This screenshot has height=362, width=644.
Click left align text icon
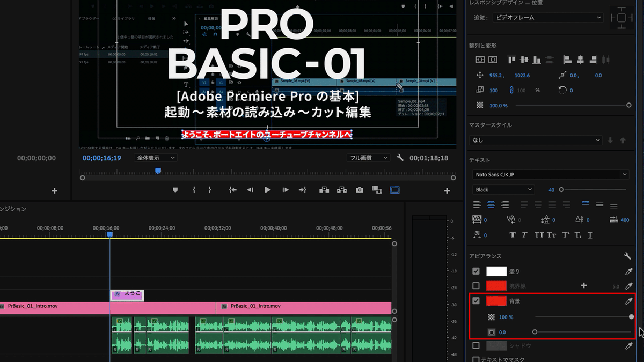(x=477, y=204)
